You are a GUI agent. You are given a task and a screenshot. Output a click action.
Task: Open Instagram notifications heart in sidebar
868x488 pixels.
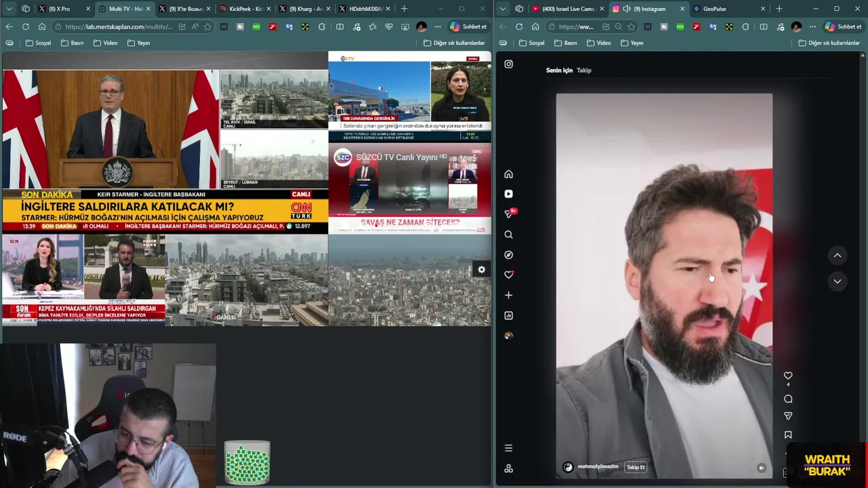tap(509, 274)
